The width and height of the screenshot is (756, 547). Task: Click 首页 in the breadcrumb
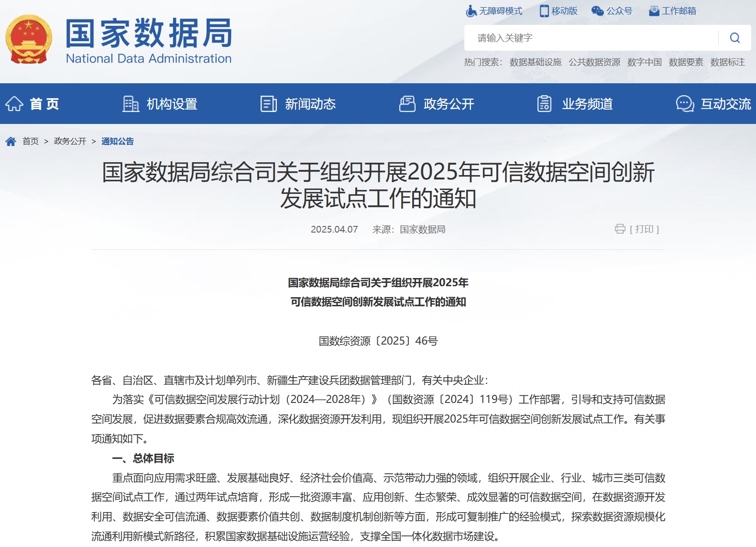pyautogui.click(x=31, y=141)
